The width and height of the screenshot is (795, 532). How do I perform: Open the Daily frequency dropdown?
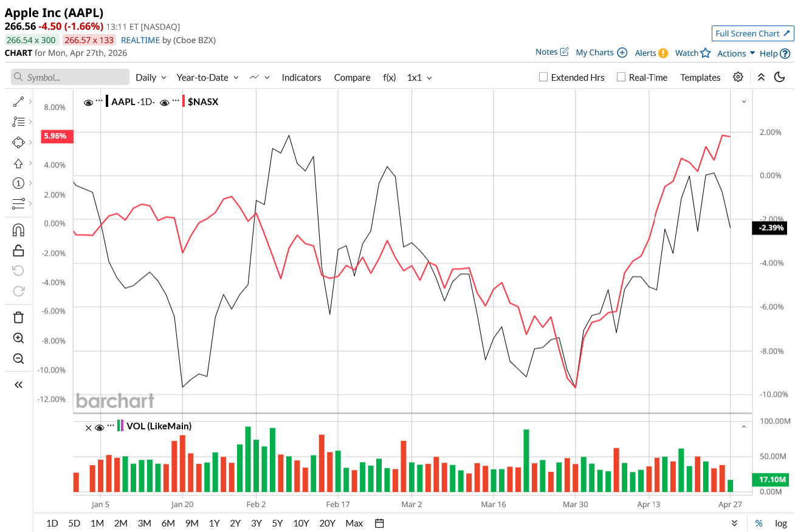click(151, 77)
